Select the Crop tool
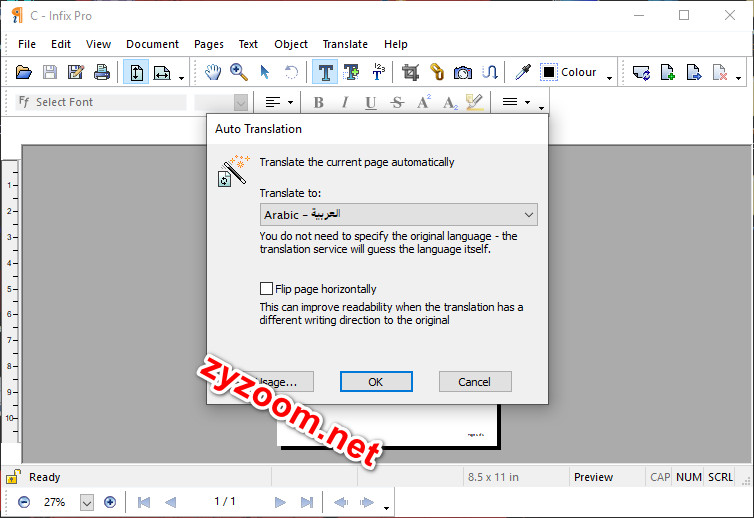The height and width of the screenshot is (518, 754). (410, 73)
